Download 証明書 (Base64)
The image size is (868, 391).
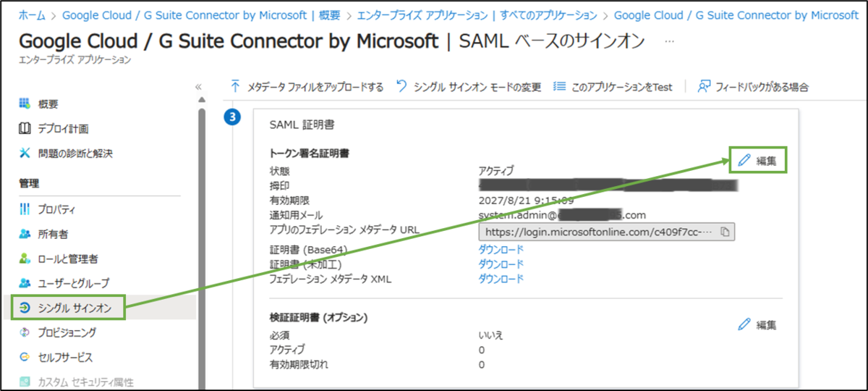[501, 250]
